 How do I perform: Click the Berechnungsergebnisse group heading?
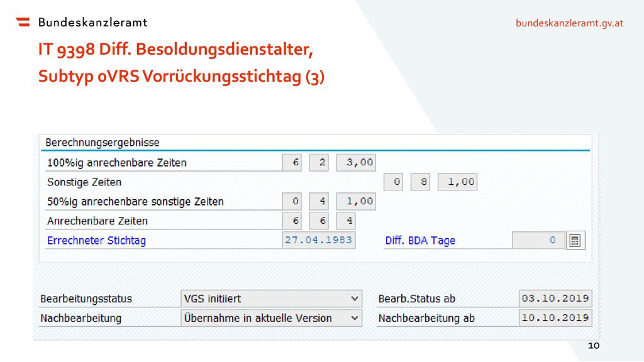click(103, 143)
